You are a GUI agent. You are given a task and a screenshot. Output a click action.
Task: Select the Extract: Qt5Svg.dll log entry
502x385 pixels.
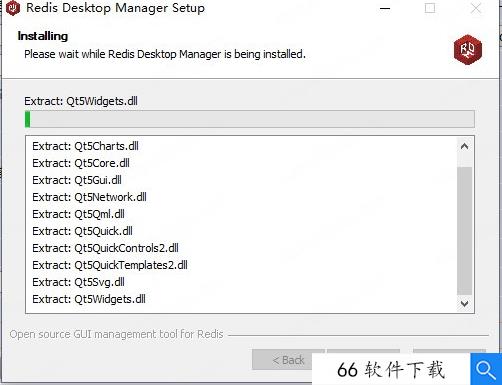tap(78, 282)
